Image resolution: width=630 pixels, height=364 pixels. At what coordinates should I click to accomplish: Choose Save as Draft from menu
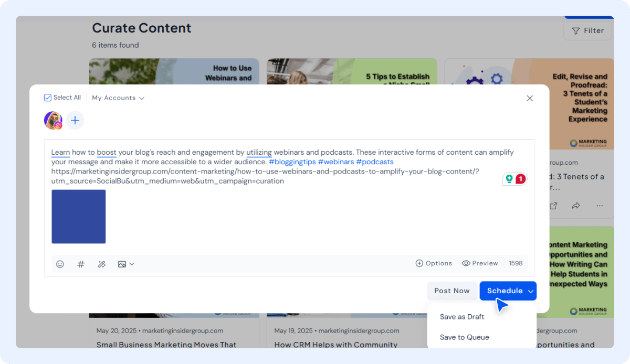pyautogui.click(x=462, y=317)
